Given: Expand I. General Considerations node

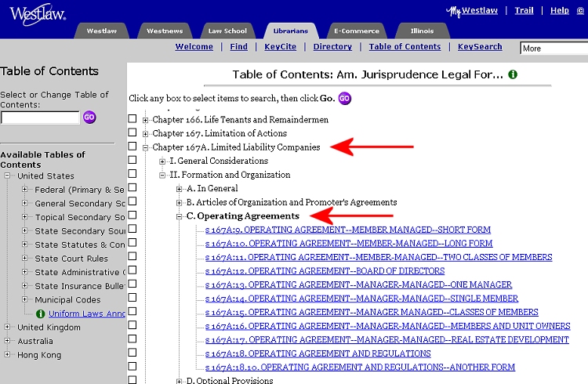Looking at the screenshot, I should click(162, 161).
